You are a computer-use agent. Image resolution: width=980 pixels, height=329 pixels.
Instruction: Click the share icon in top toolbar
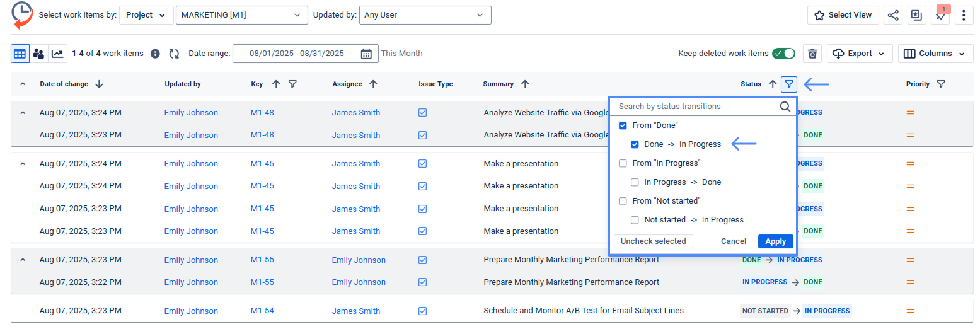(892, 16)
